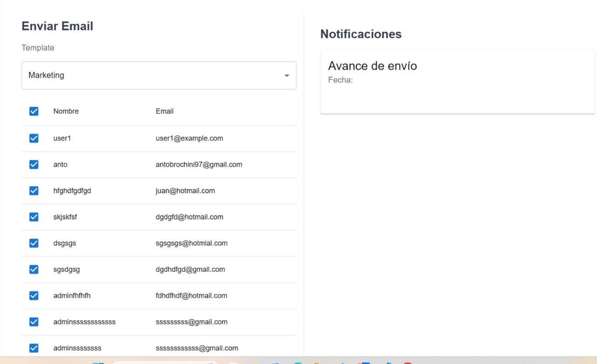The height and width of the screenshot is (364, 597).
Task: Click the sgsgsgs@hotmial.com email cell
Action: click(x=191, y=243)
